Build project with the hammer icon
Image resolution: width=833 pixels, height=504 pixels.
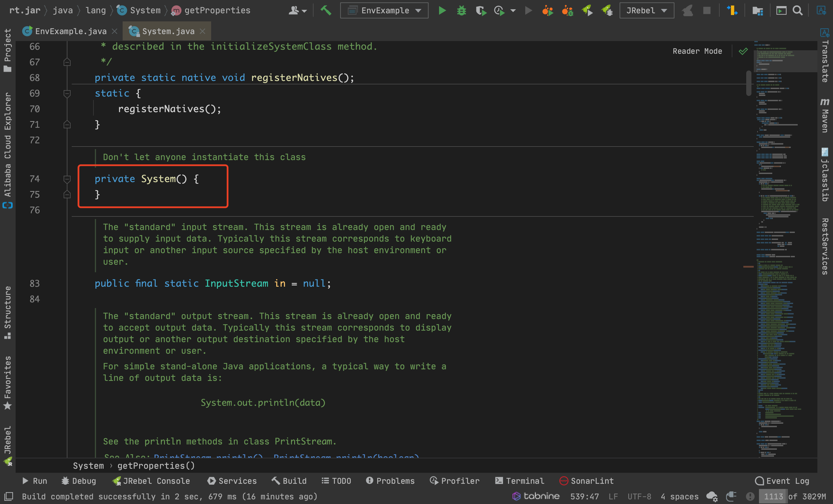(326, 10)
